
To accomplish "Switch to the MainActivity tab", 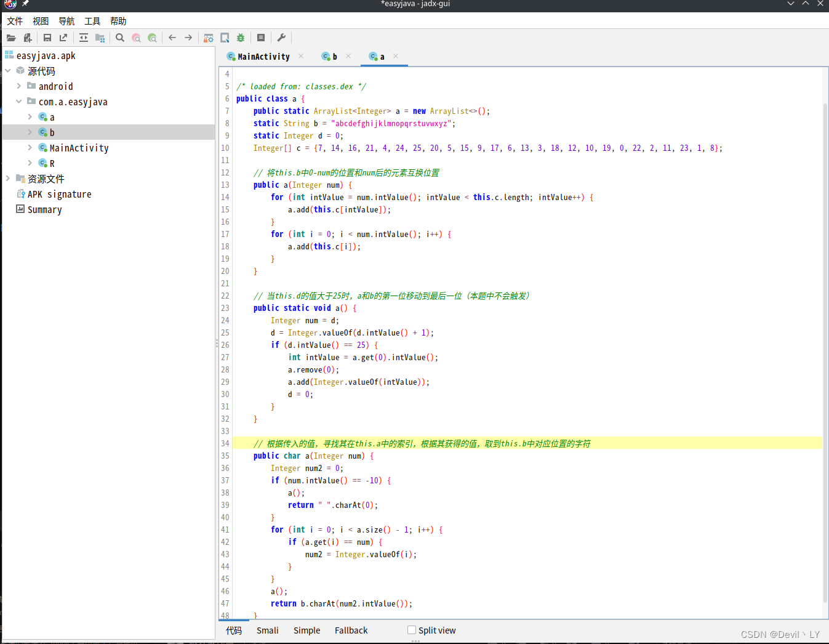I will pos(263,57).
